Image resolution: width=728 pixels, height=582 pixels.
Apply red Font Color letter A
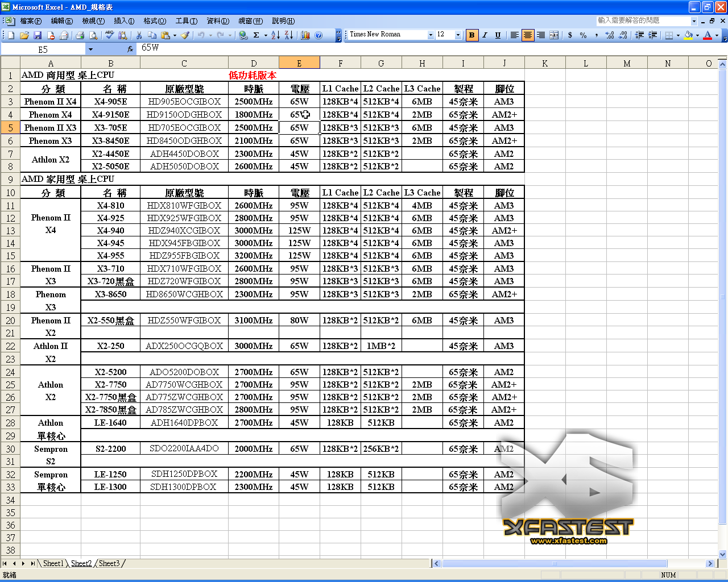[x=708, y=35]
